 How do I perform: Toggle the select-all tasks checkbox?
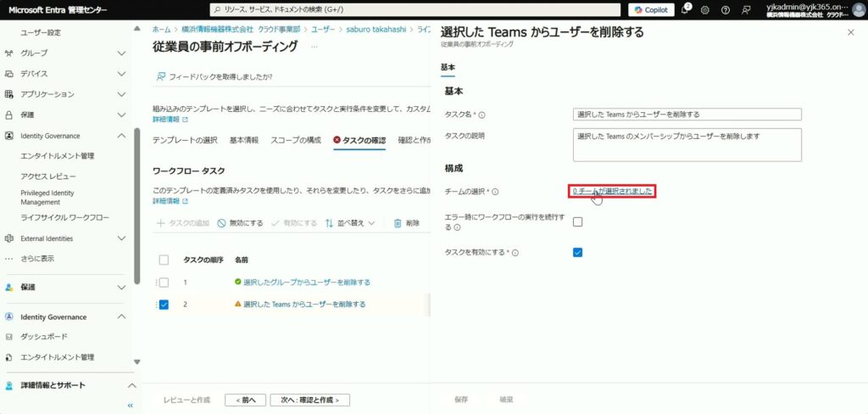pyautogui.click(x=164, y=260)
